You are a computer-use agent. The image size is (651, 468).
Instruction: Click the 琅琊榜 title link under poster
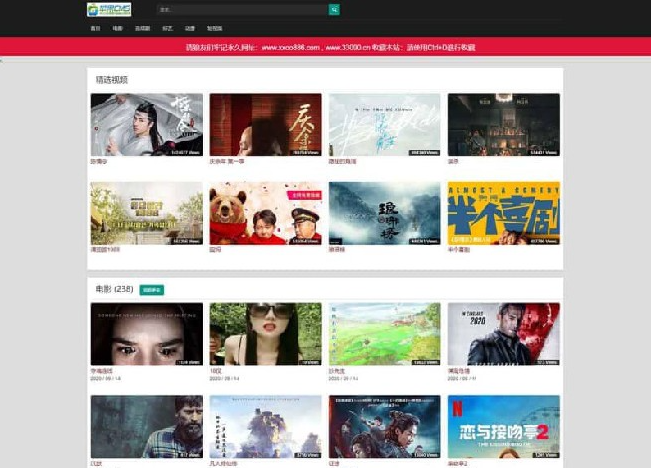[337, 250]
